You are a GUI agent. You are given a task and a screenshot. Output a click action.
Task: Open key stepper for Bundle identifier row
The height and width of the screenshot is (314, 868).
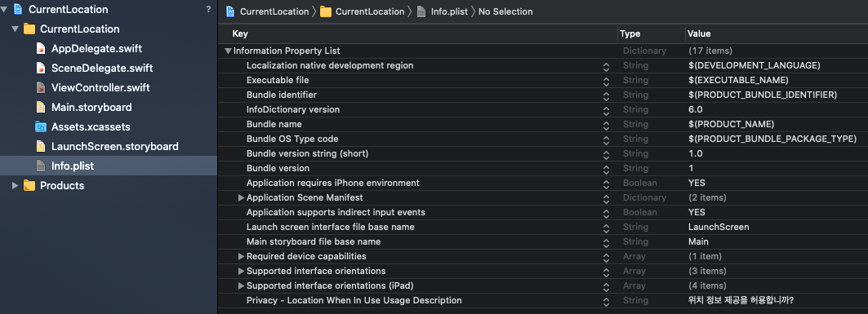click(606, 95)
